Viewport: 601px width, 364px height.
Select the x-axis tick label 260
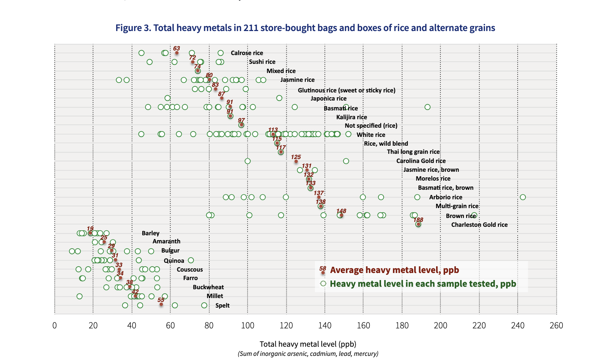click(x=556, y=326)
